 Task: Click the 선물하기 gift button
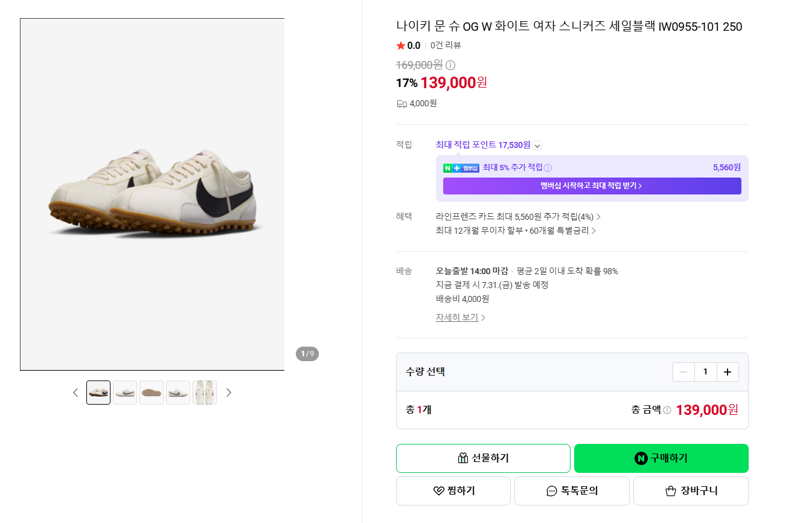click(483, 458)
